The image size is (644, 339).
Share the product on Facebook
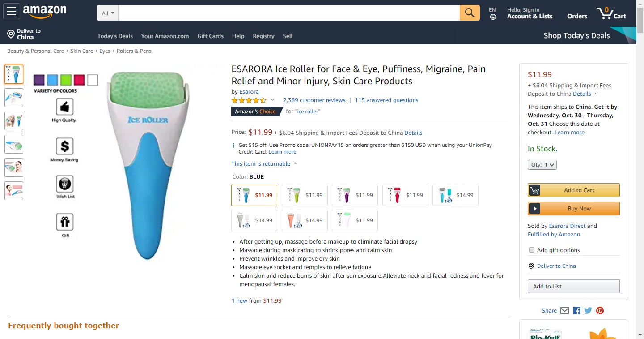point(576,310)
